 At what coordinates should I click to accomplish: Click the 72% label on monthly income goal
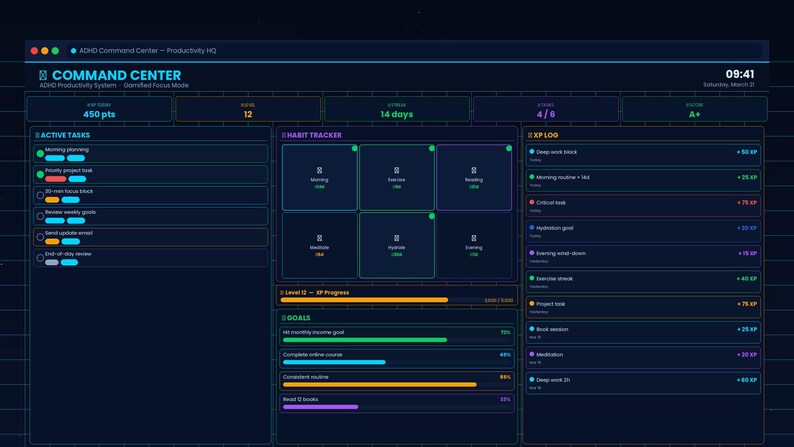(x=505, y=333)
